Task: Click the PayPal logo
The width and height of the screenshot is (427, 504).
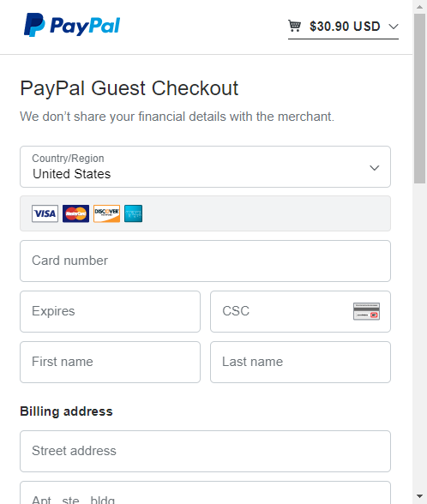Action: tap(72, 25)
